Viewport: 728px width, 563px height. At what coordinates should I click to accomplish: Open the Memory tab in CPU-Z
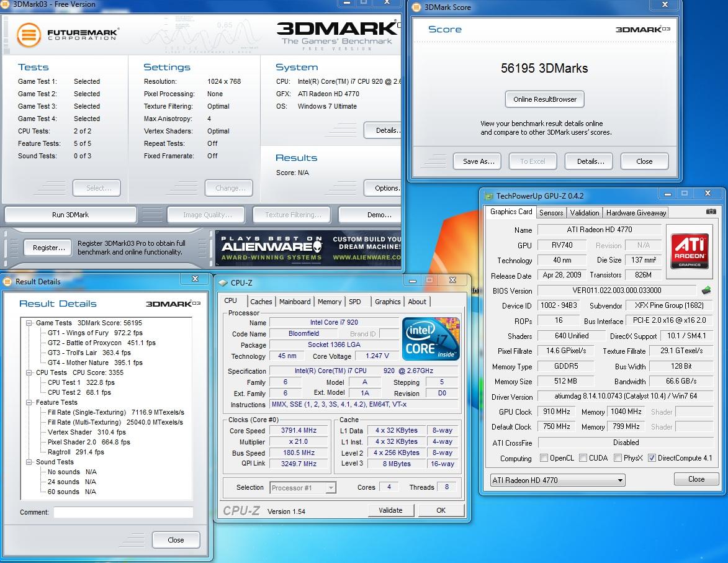tap(330, 302)
